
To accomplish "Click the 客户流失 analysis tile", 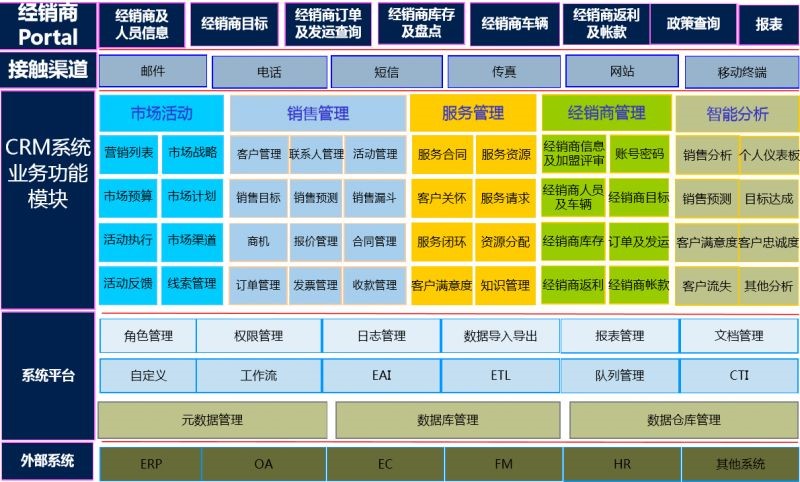I will 706,286.
